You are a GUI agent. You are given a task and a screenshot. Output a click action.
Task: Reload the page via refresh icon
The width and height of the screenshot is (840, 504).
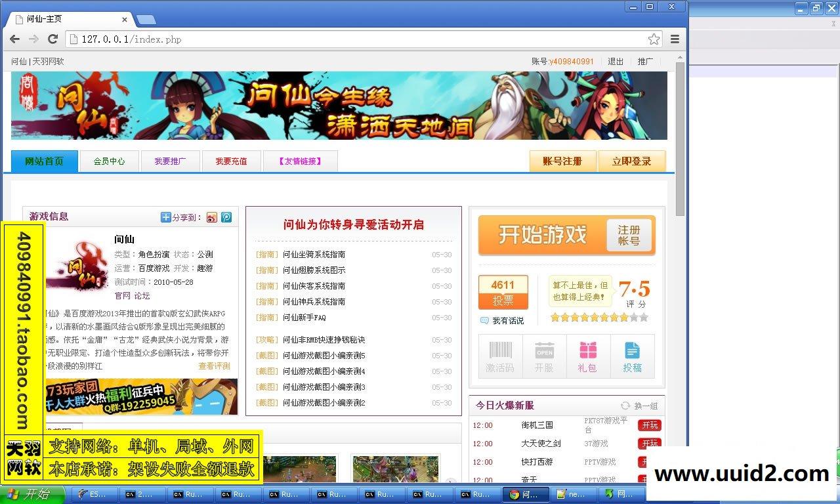(x=53, y=39)
